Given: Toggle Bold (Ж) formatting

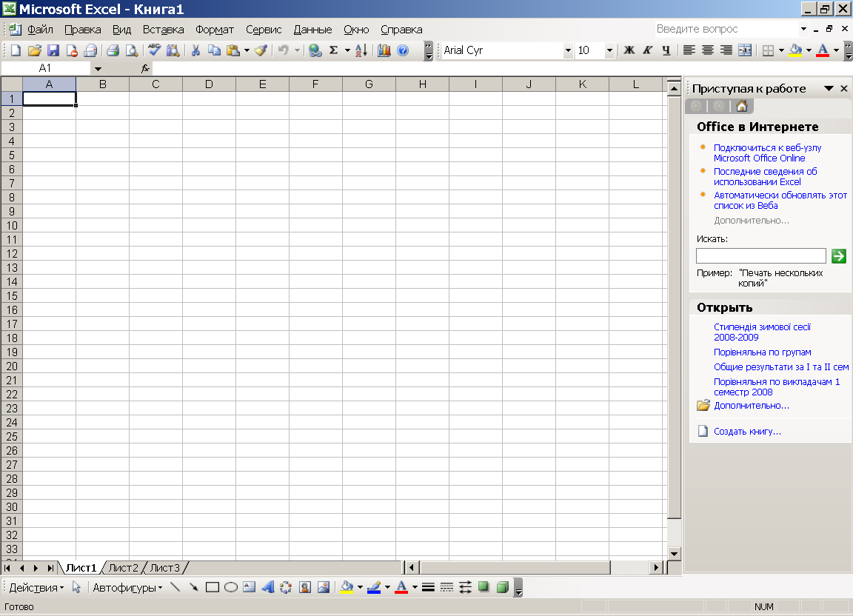Looking at the screenshot, I should 629,50.
